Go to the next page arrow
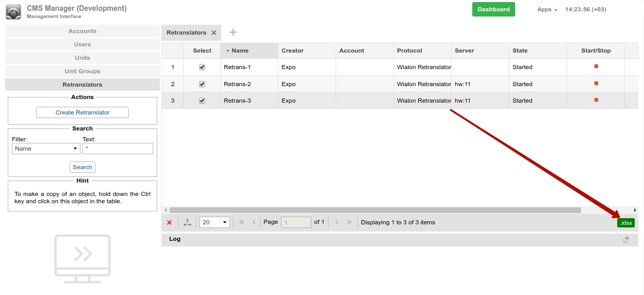 coord(337,222)
